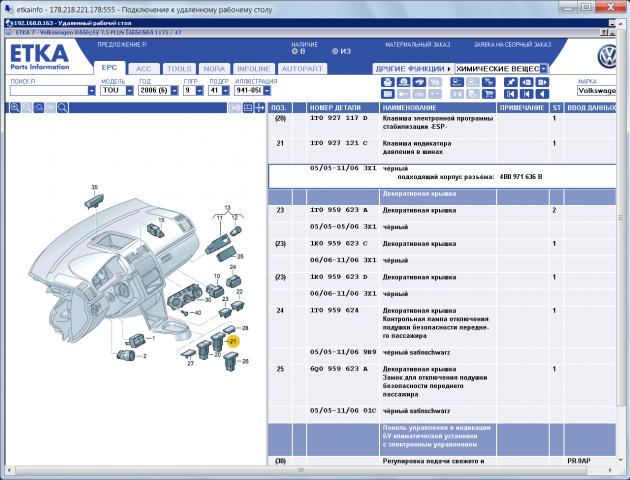630x480 pixels.
Task: Open the МАРКА Volkswagen combo box
Action: [597, 91]
